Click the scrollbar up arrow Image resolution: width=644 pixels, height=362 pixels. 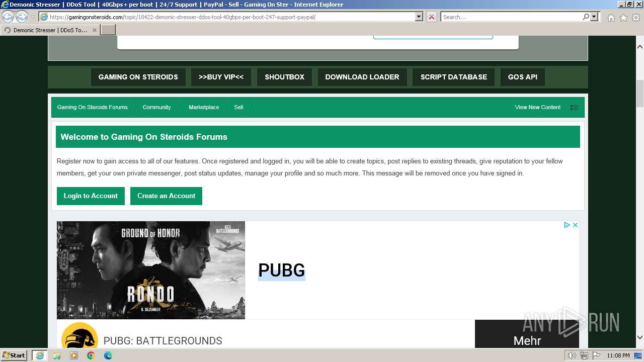(x=640, y=47)
